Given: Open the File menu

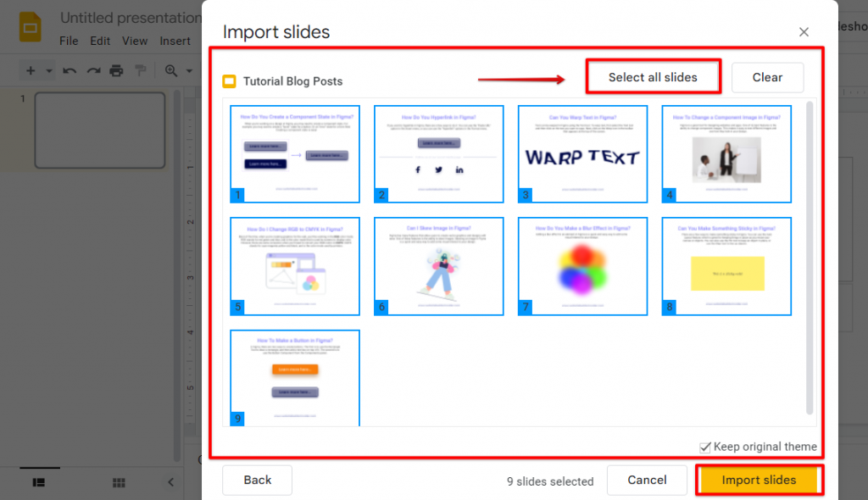Looking at the screenshot, I should coord(69,40).
